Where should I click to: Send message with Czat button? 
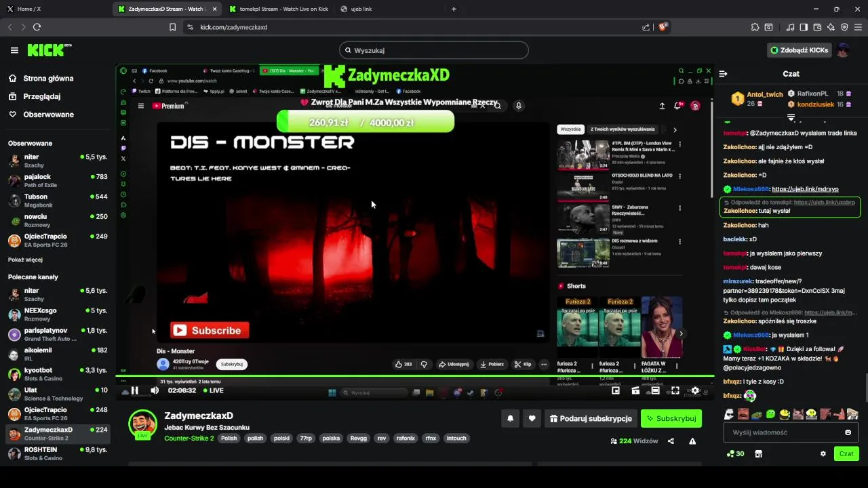pyautogui.click(x=846, y=454)
